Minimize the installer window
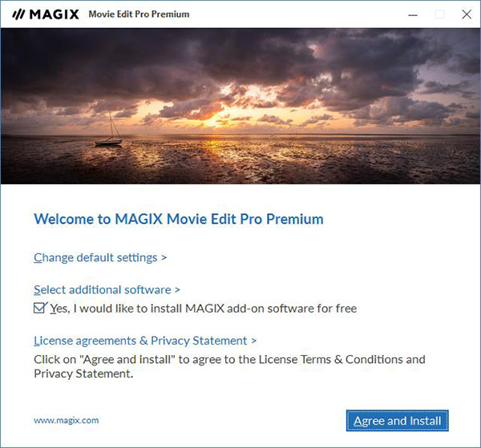The height and width of the screenshot is (448, 481). [413, 14]
